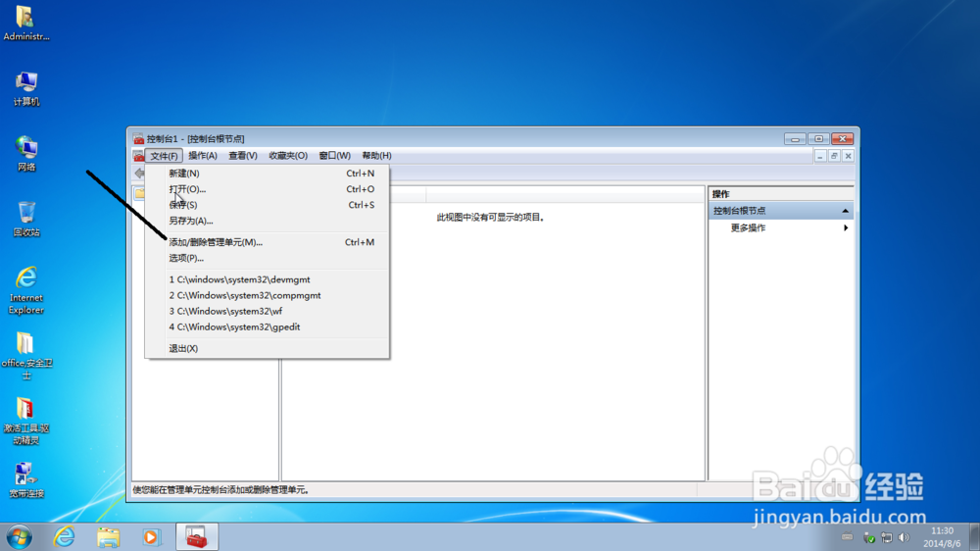Image resolution: width=980 pixels, height=551 pixels.
Task: Choose 退出(X) from the file menu
Action: pyautogui.click(x=267, y=348)
